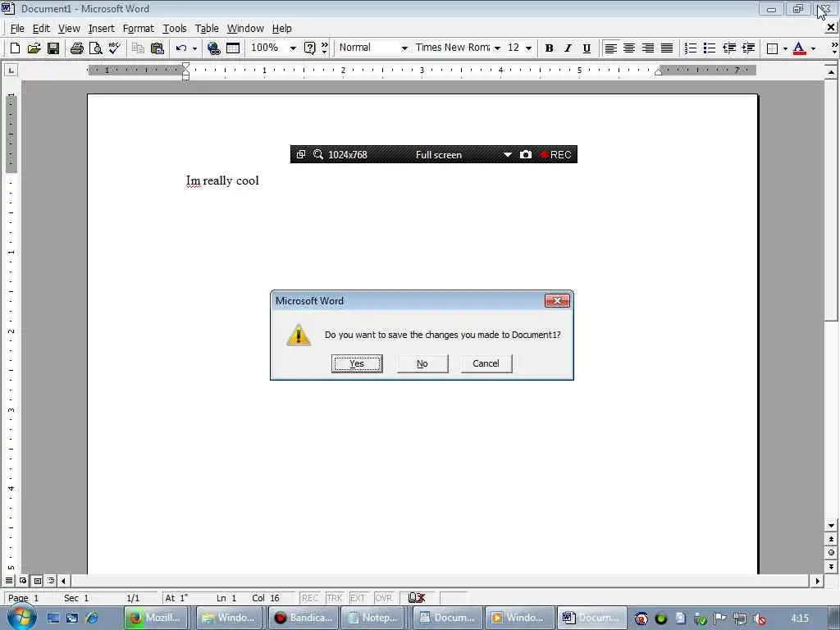This screenshot has height=630, width=840.
Task: Switch to Mozilla Firefox taskbar button
Action: click(x=157, y=618)
